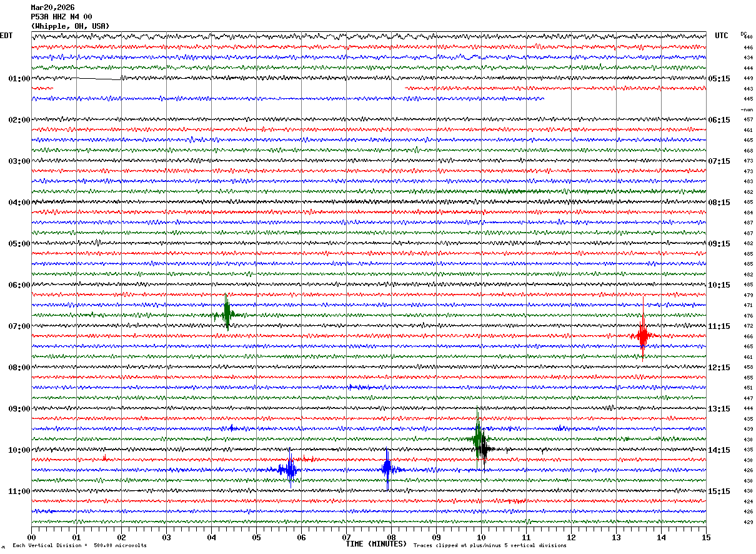Click the 12:15 UTC time label
Viewport: 756px width, 554px height.
(x=719, y=368)
